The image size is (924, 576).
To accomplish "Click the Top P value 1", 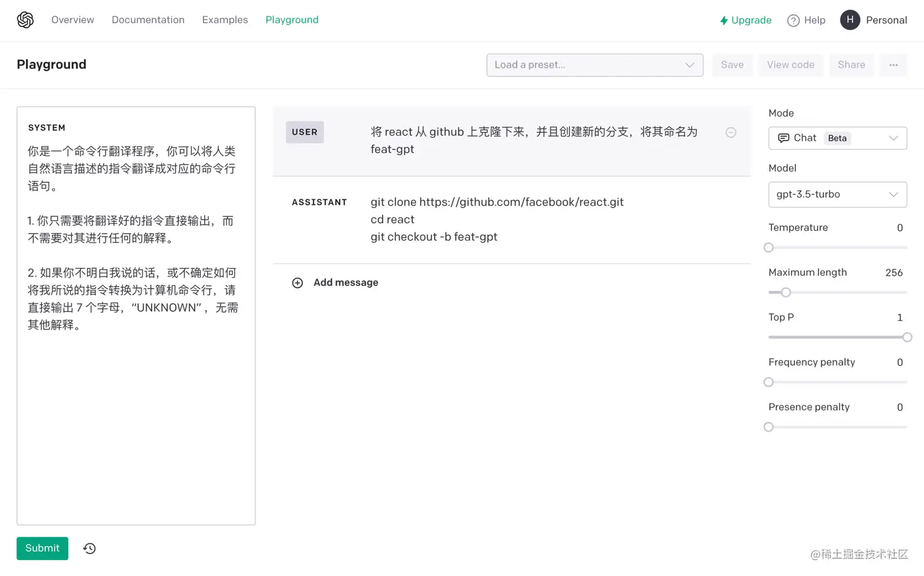I will 900,317.
